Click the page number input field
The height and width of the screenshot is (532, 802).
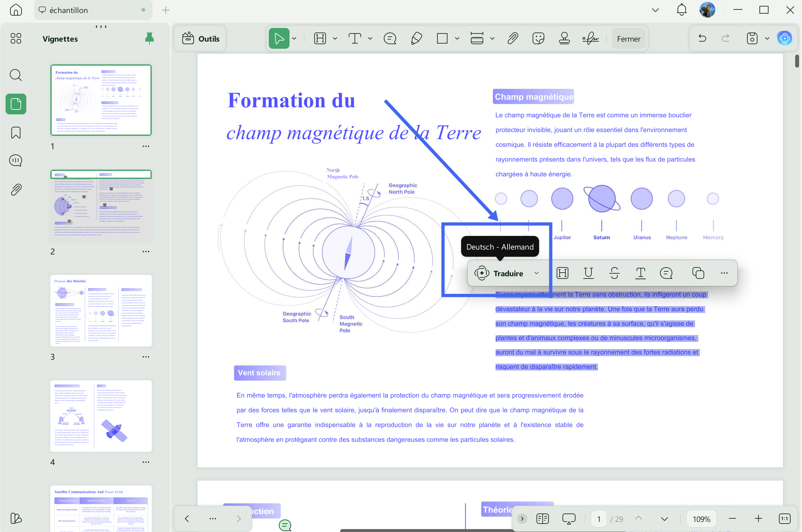point(599,519)
